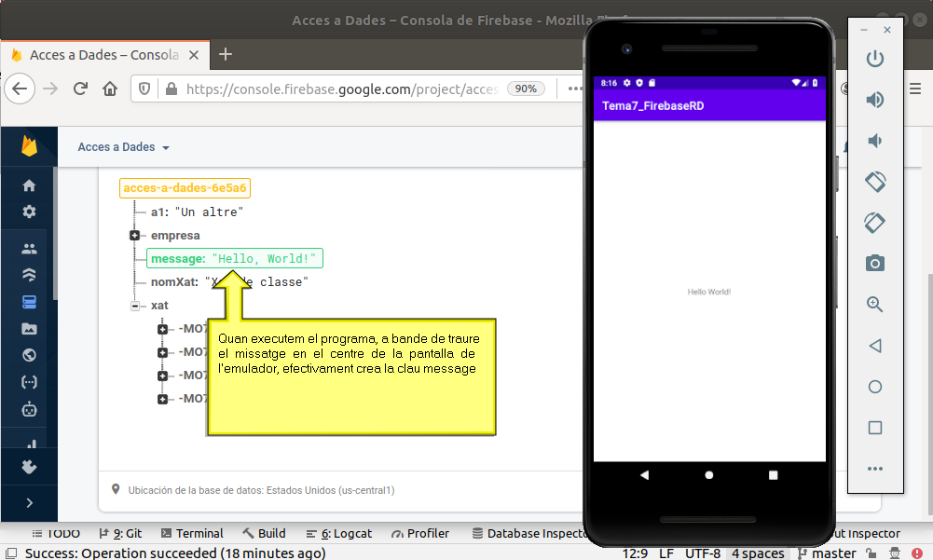Select the Acces a Dades browser tab
This screenshot has height=560, width=933.
coord(104,55)
